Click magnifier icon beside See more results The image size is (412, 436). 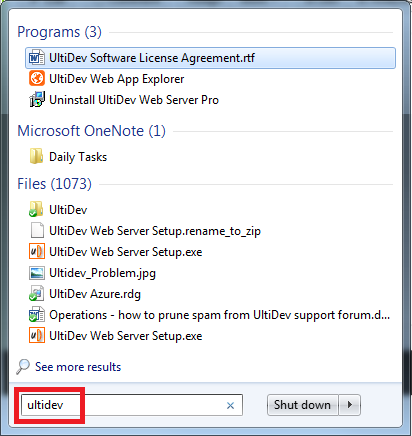(x=23, y=367)
